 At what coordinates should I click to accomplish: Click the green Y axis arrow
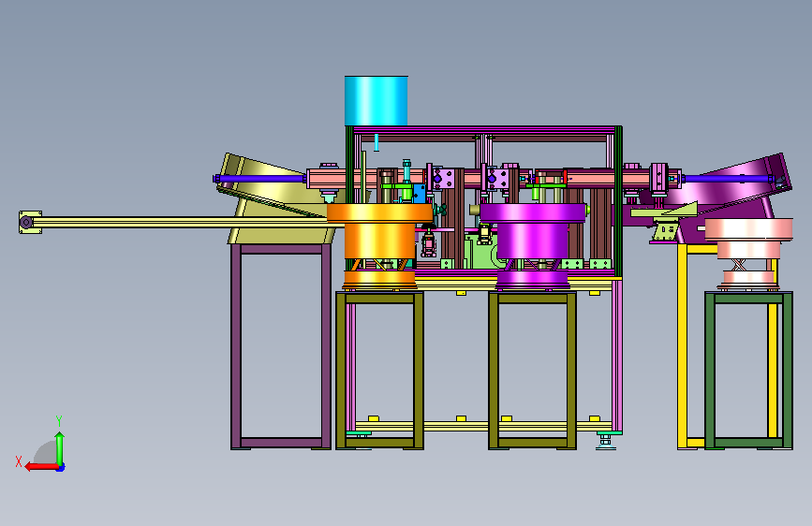(60, 448)
